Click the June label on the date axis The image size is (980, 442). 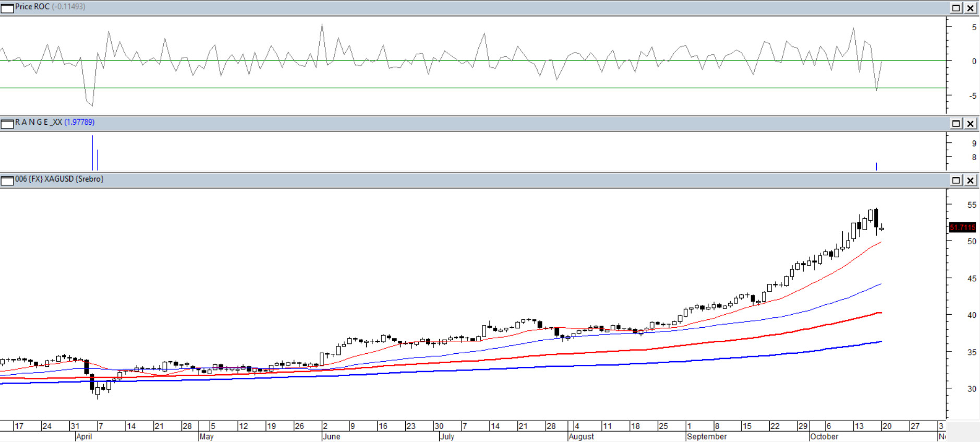tap(332, 436)
